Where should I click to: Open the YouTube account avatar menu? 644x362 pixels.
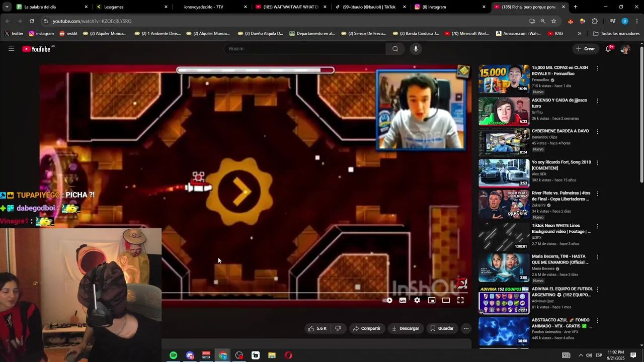[x=625, y=49]
